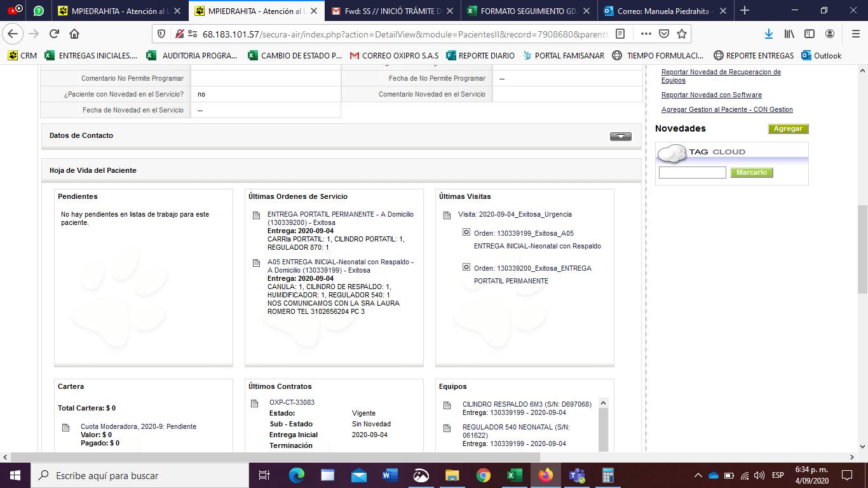Save page to Pocket icon
The image size is (868, 488).
pyautogui.click(x=664, y=34)
